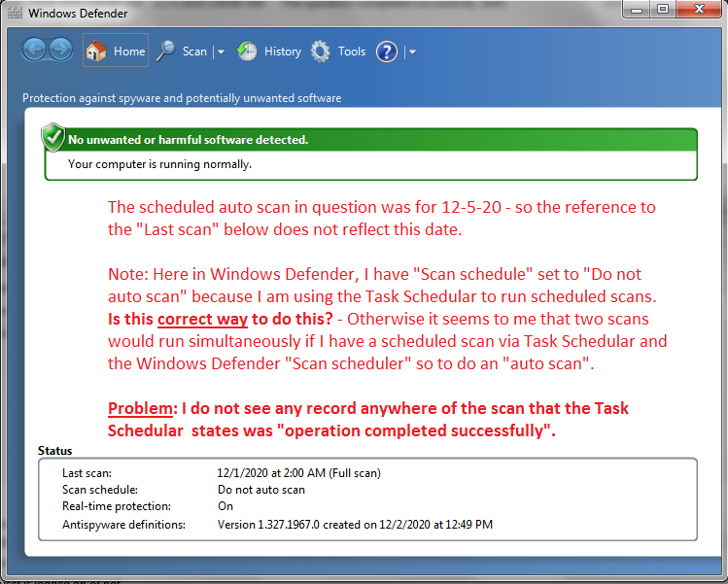Click the Home house icon

click(96, 51)
